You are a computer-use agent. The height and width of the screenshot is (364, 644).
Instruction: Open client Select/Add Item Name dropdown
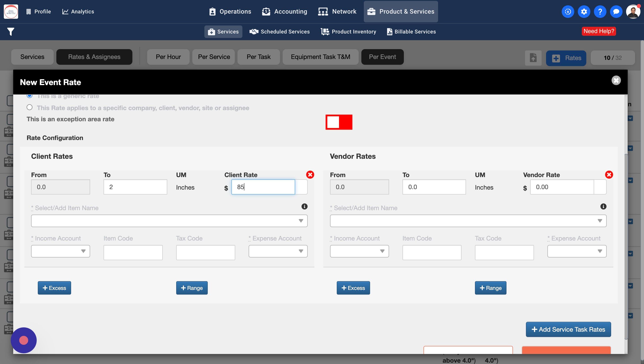pos(169,221)
